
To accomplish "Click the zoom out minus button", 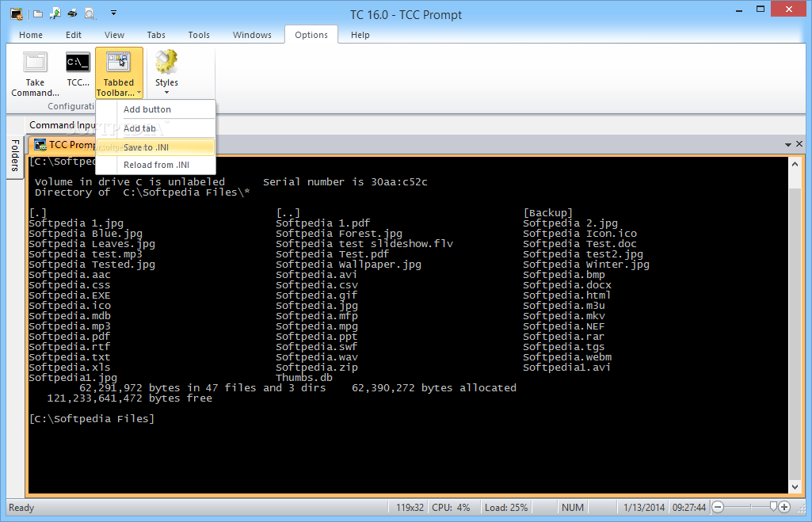I will click(x=718, y=508).
